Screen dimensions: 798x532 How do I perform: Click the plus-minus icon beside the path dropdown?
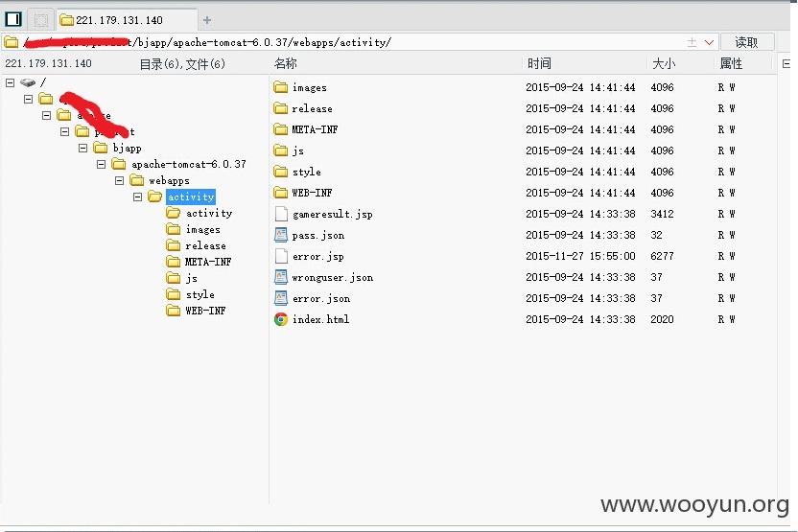pyautogui.click(x=692, y=42)
